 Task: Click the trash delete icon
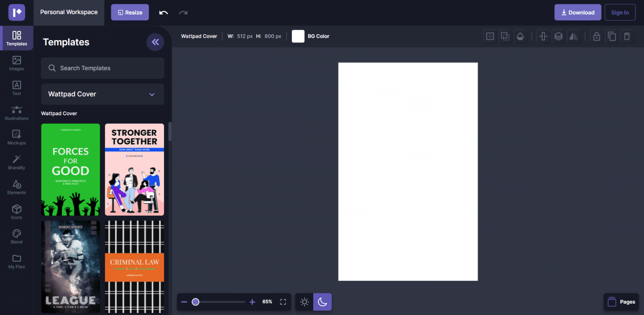(627, 36)
